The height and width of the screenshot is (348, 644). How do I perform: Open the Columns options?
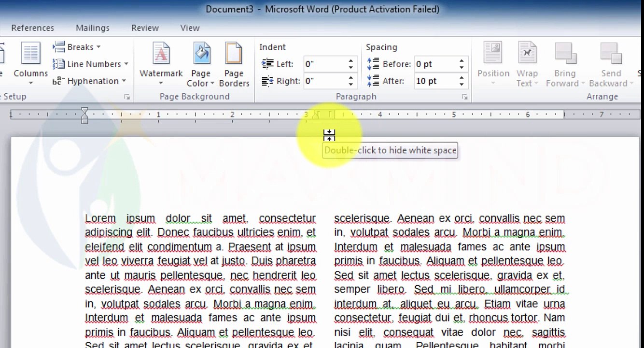click(30, 64)
